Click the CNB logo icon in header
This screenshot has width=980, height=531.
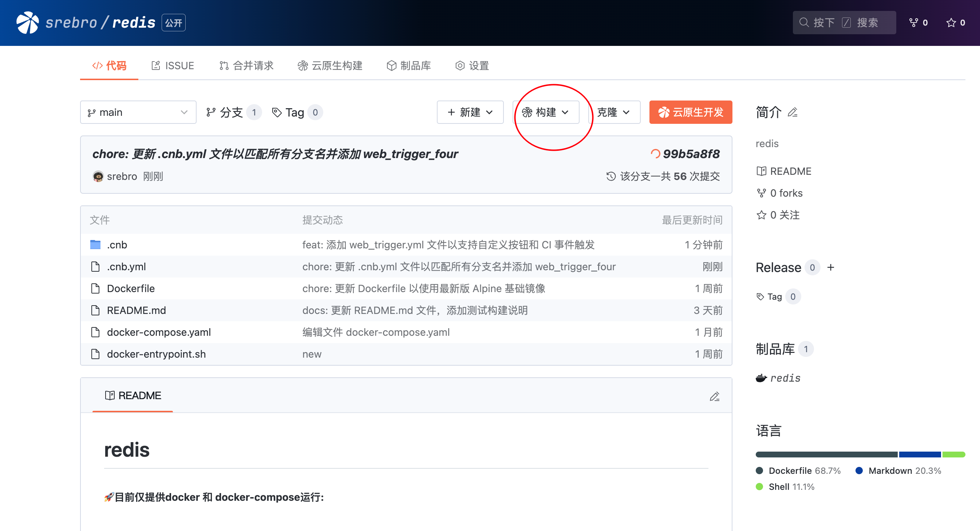tap(27, 23)
